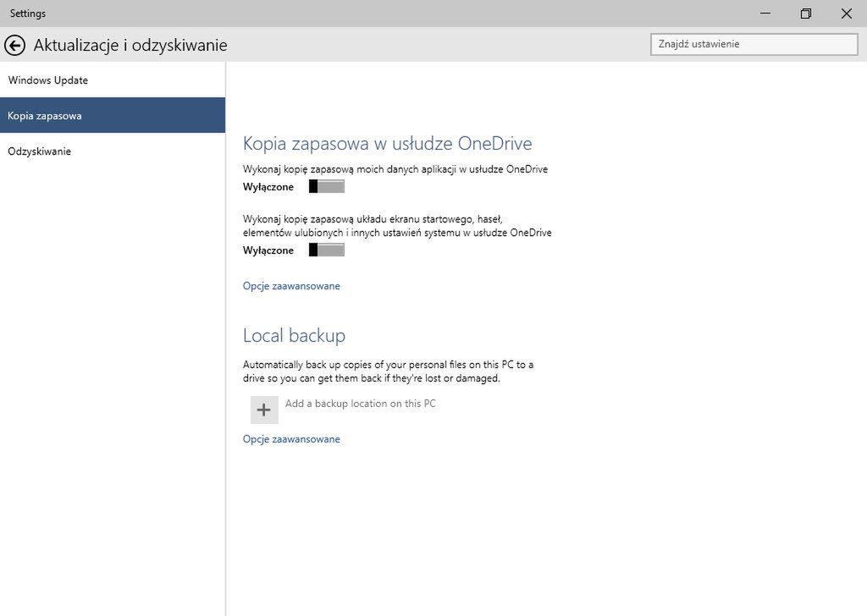Click the 'Settings' window title text
The height and width of the screenshot is (616, 867).
(x=28, y=14)
